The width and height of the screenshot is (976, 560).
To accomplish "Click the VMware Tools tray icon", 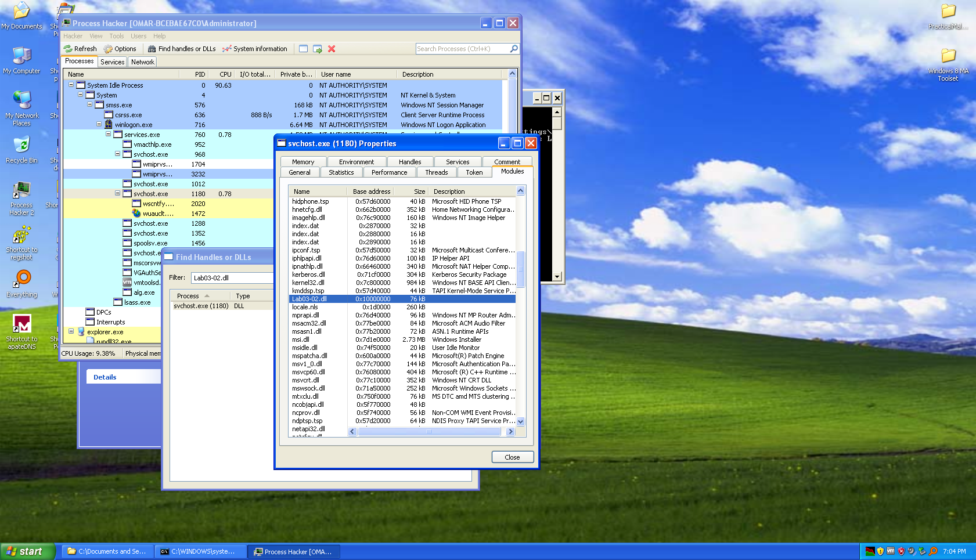I will [891, 551].
